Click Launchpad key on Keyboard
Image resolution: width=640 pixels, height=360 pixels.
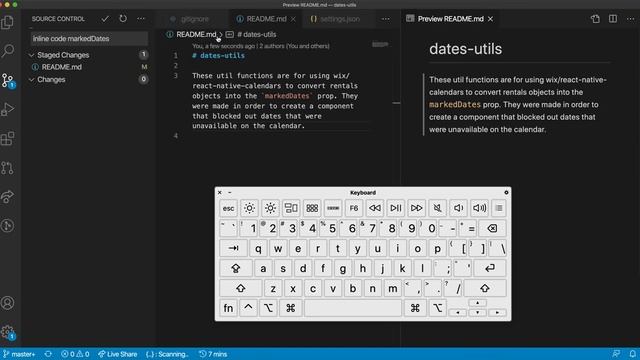pos(312,208)
